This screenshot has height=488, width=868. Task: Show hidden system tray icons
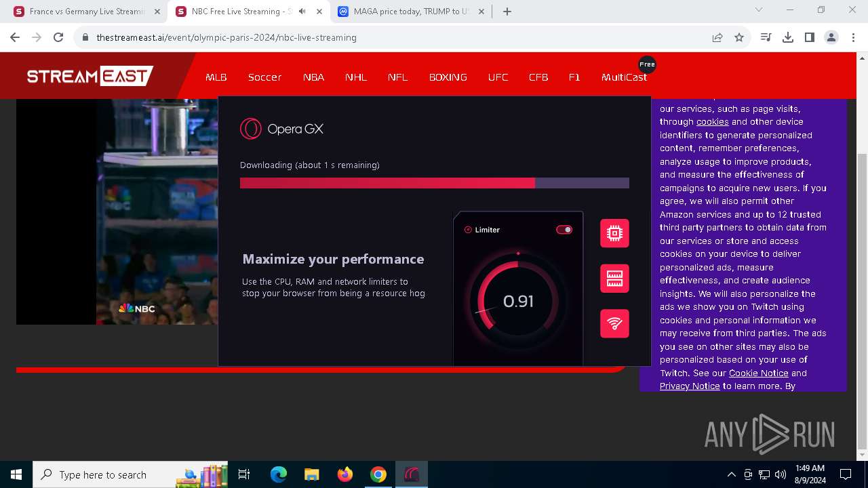731,474
